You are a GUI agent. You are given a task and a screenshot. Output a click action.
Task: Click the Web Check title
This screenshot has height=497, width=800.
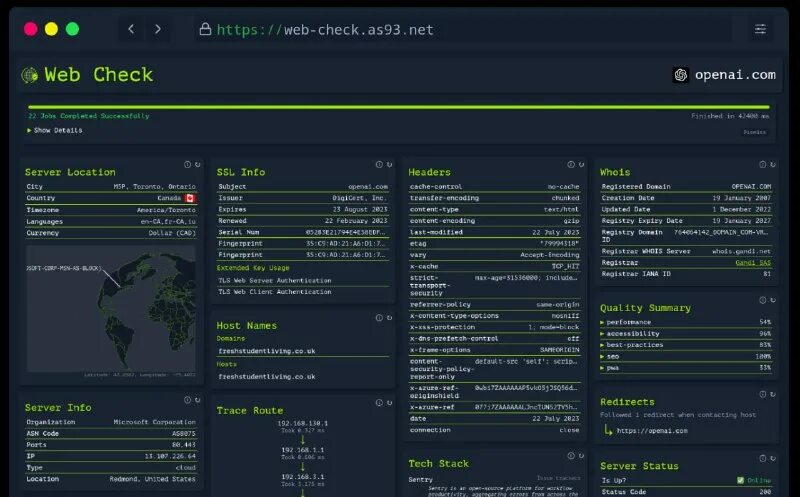pyautogui.click(x=98, y=75)
